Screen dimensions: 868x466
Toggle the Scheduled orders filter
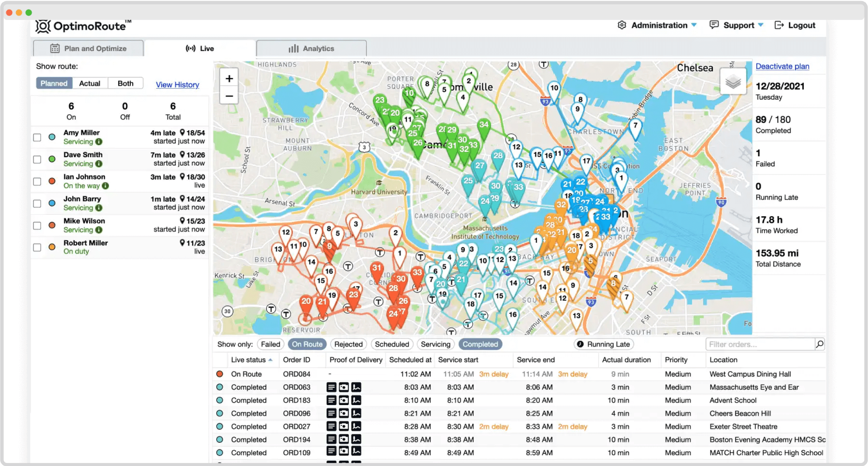392,344
